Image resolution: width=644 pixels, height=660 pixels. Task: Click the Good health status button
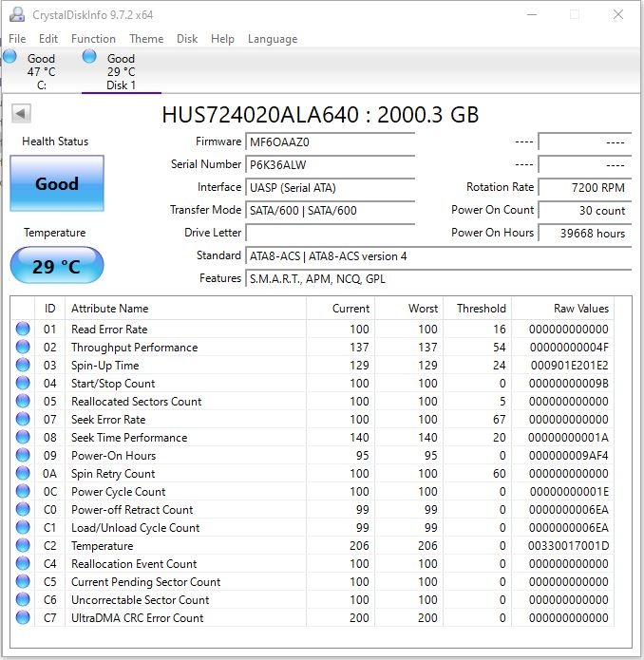point(57,183)
